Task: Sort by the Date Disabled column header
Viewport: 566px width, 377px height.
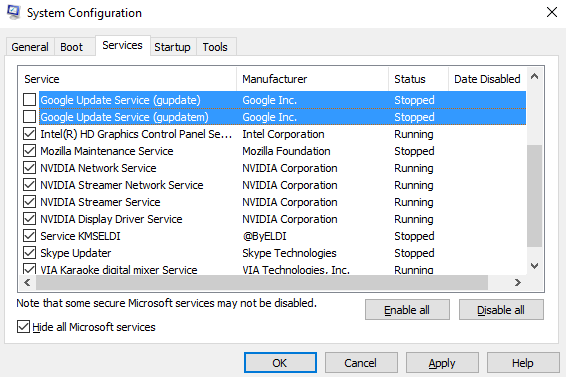Action: [x=487, y=79]
